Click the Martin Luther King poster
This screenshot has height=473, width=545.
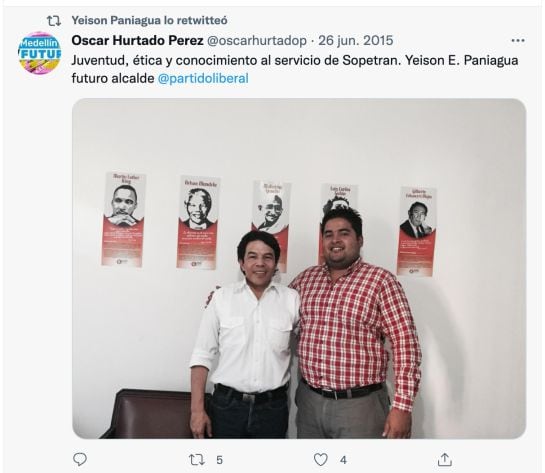(x=123, y=219)
